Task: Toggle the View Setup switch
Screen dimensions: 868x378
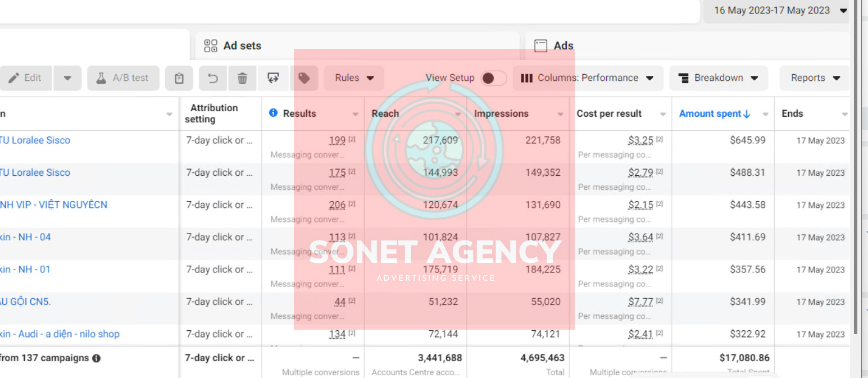Action: [x=493, y=78]
